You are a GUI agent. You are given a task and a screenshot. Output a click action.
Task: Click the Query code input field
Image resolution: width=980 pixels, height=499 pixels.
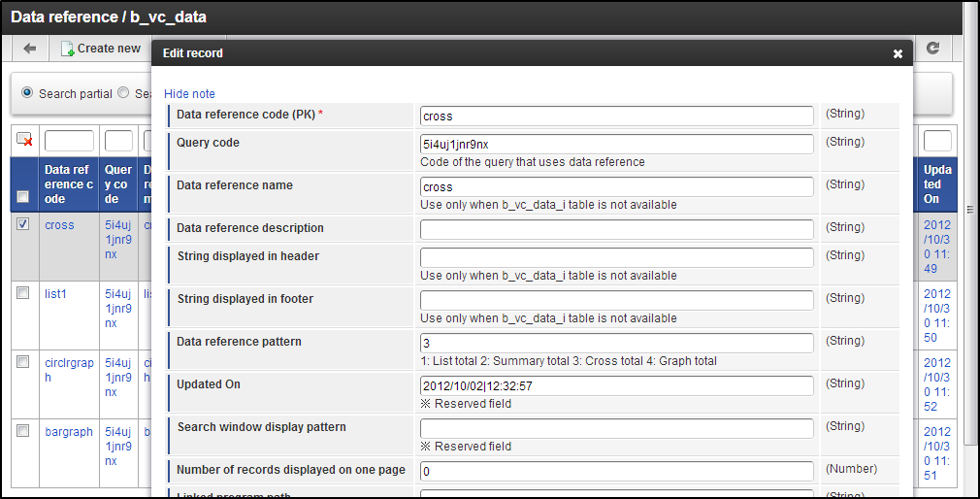point(616,144)
